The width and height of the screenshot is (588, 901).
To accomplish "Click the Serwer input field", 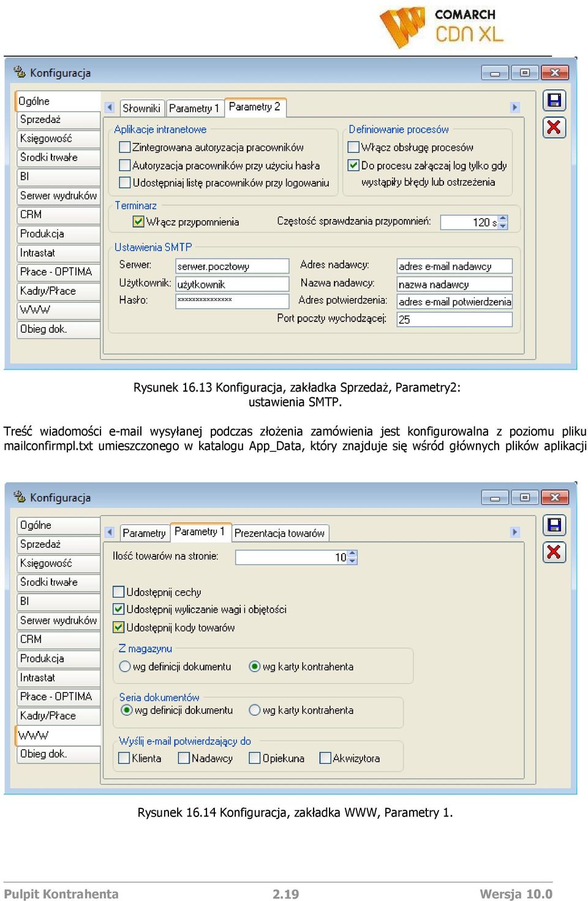I will [x=232, y=266].
